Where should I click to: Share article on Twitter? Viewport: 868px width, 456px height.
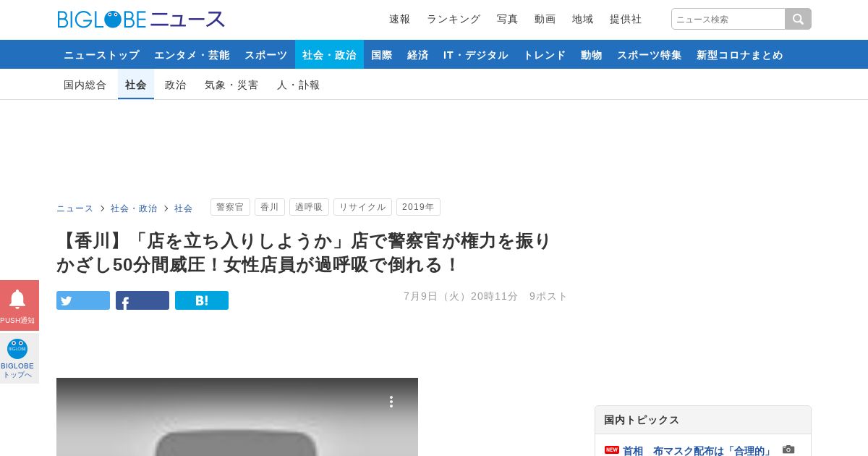(83, 300)
